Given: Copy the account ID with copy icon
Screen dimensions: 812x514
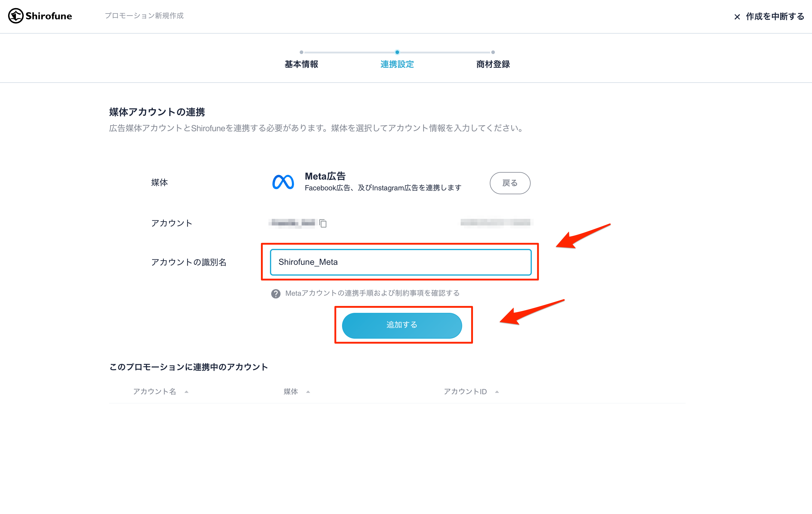Looking at the screenshot, I should (323, 223).
